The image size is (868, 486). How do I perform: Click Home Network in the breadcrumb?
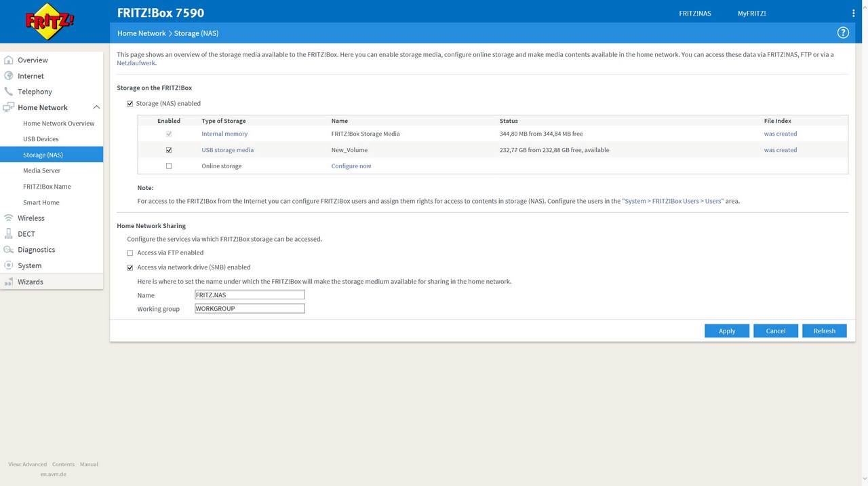tap(142, 33)
